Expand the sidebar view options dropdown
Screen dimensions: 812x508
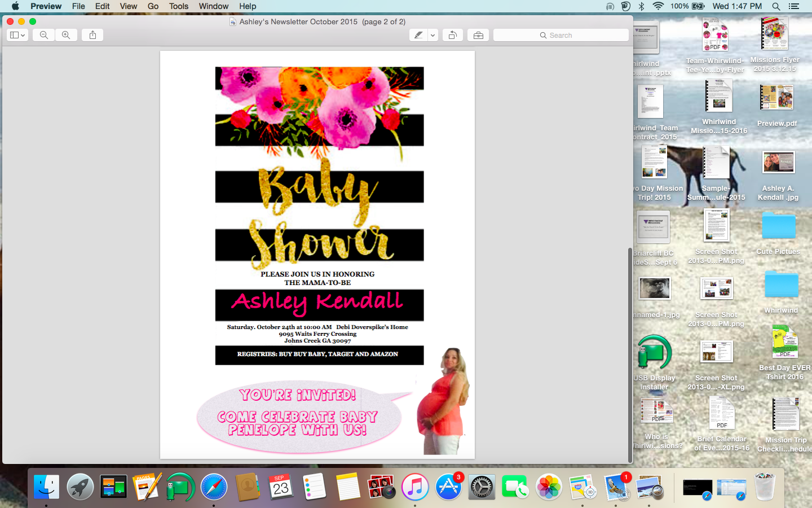point(17,35)
